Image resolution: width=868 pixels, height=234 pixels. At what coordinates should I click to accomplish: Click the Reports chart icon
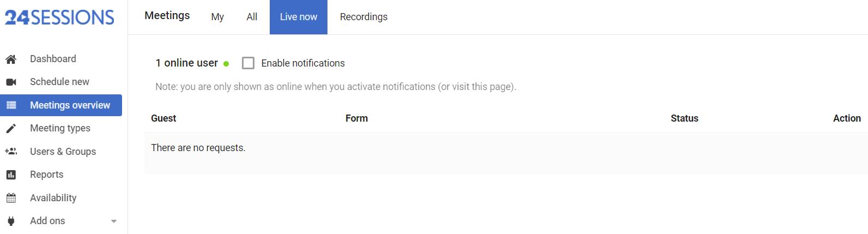[x=11, y=175]
